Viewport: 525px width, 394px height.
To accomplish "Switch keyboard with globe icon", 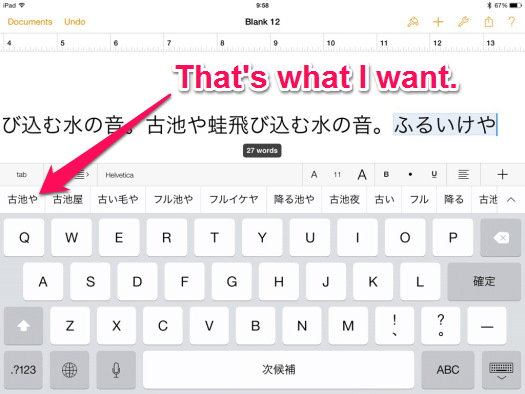I will tap(70, 370).
